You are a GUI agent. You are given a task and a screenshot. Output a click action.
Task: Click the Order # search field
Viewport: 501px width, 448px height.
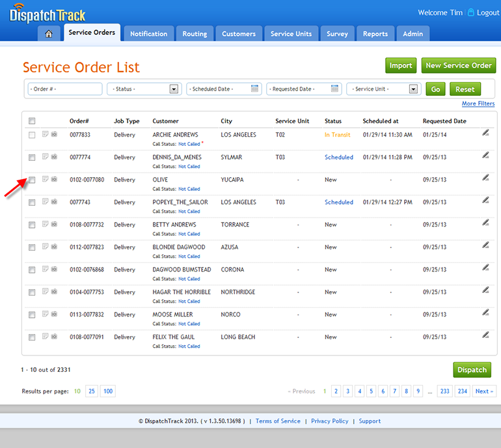tap(64, 89)
